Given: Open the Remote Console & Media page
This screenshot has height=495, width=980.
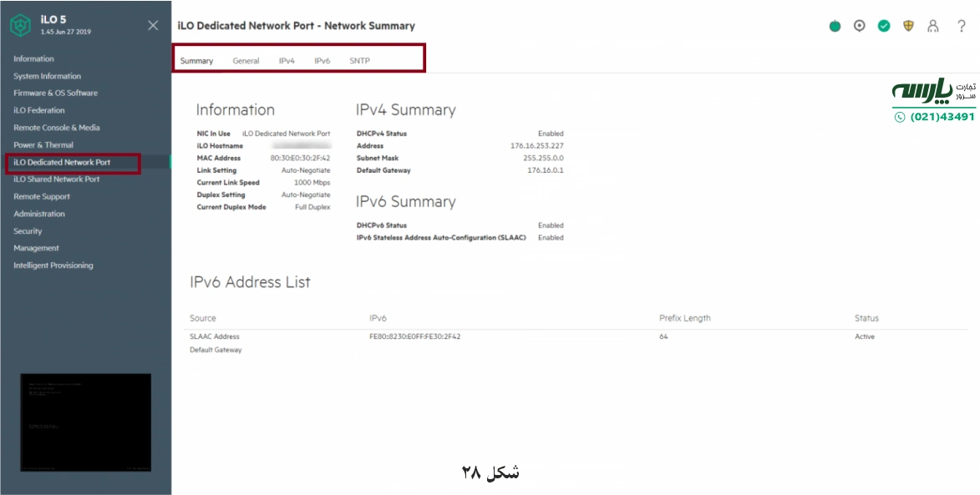Looking at the screenshot, I should pos(55,128).
